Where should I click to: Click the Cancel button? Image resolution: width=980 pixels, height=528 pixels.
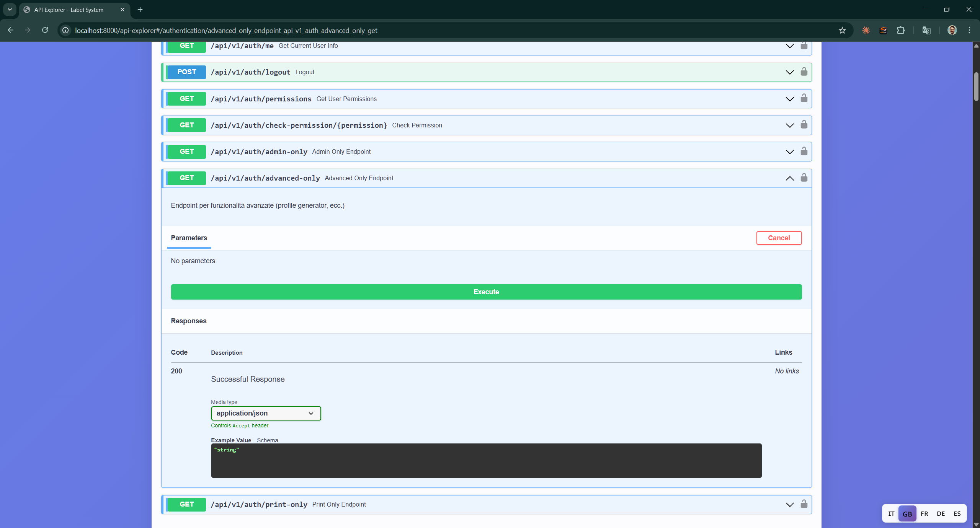pos(779,238)
